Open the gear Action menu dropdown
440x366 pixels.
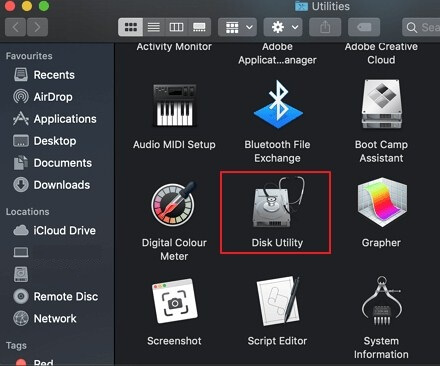(283, 27)
